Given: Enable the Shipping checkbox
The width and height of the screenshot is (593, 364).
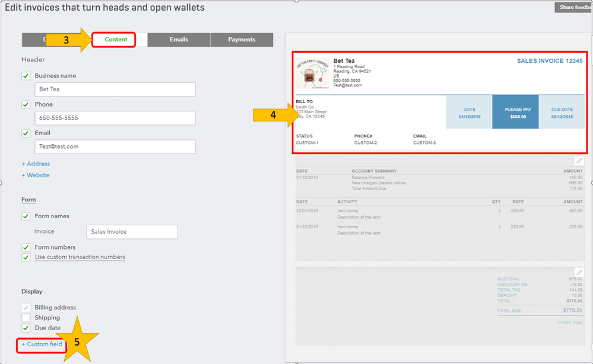Looking at the screenshot, I should click(26, 318).
